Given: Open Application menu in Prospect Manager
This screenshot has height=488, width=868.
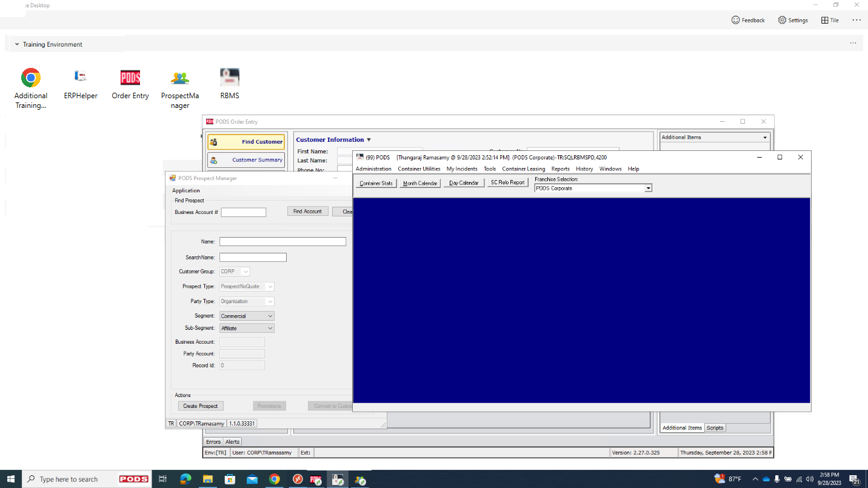Looking at the screenshot, I should pyautogui.click(x=186, y=190).
